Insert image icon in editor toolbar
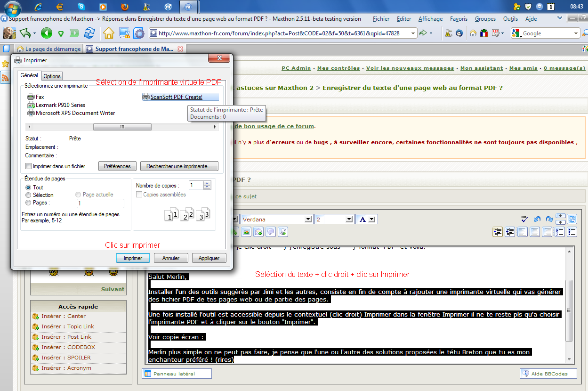 point(246,232)
